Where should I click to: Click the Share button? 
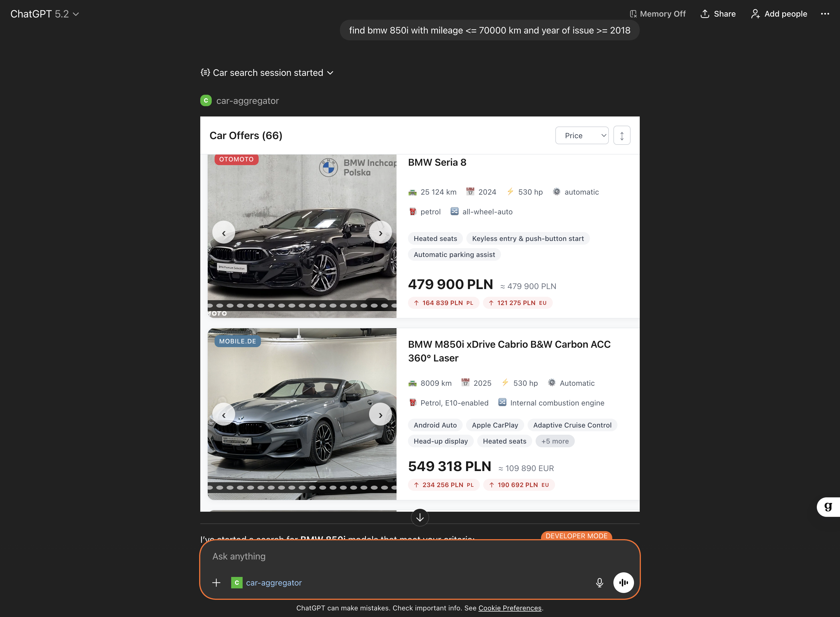(718, 14)
